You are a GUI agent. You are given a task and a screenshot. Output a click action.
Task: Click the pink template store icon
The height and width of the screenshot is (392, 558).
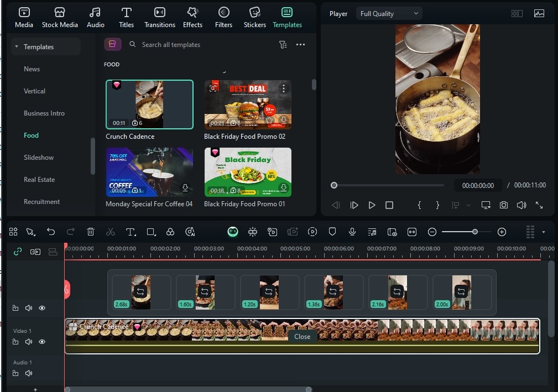point(112,44)
